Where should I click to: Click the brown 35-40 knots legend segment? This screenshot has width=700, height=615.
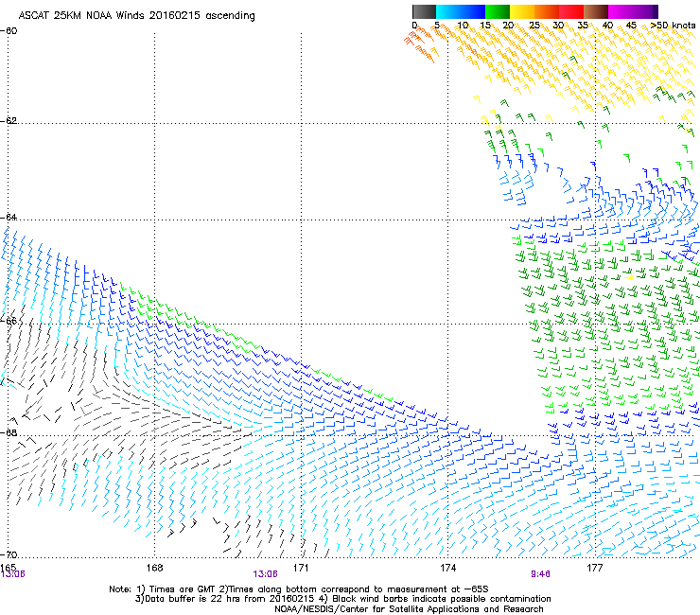[x=596, y=11]
